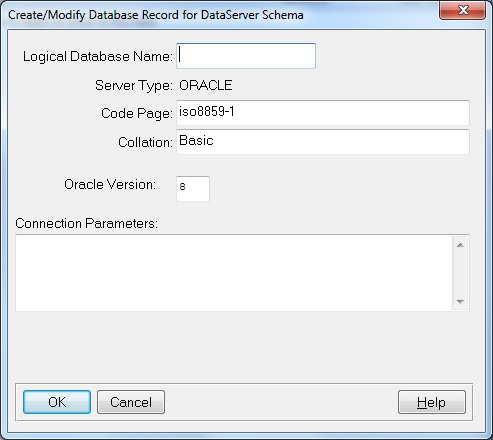This screenshot has width=493, height=440.
Task: Click the Oracle Version field
Action: coord(193,189)
